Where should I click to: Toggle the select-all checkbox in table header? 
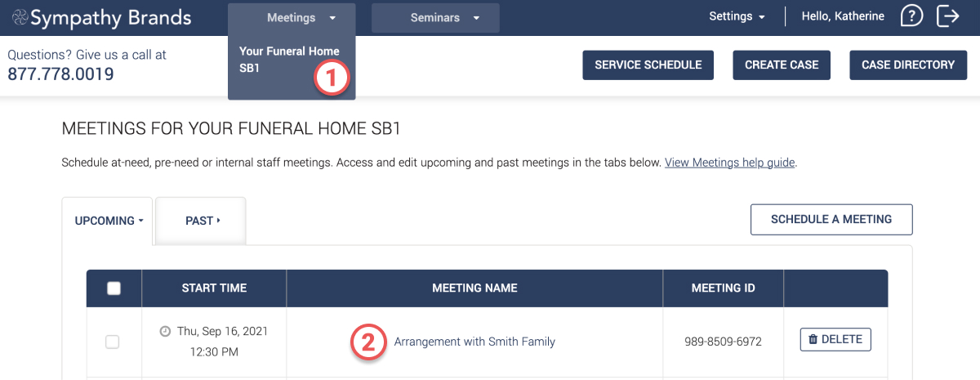coord(114,288)
